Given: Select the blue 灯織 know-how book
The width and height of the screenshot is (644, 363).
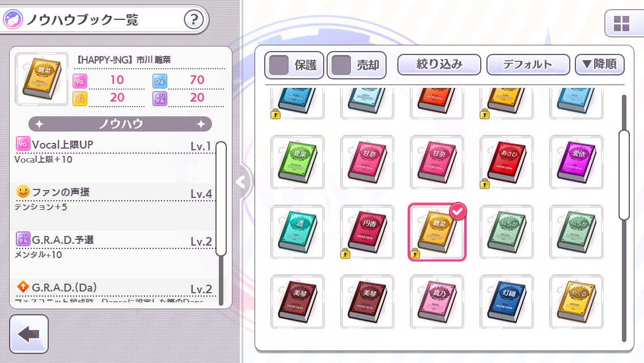Looking at the screenshot, I should click(x=506, y=302).
